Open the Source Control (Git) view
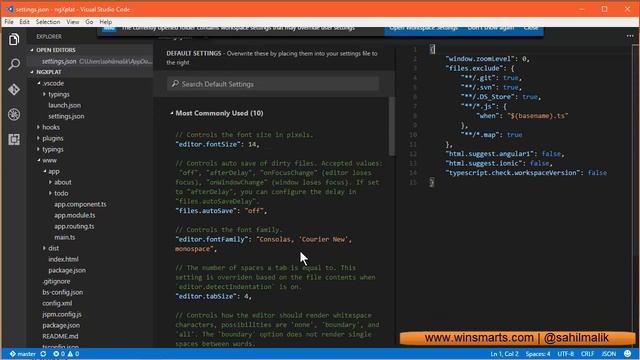 (14, 89)
